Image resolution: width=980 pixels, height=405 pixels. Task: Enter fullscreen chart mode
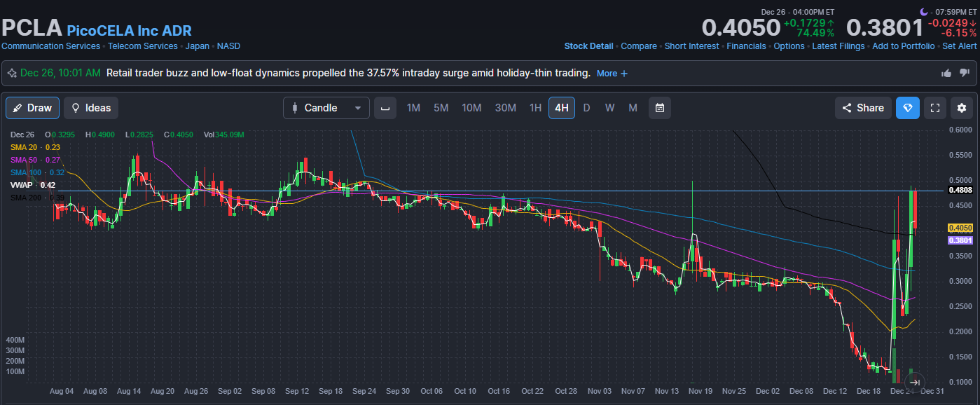coord(934,108)
